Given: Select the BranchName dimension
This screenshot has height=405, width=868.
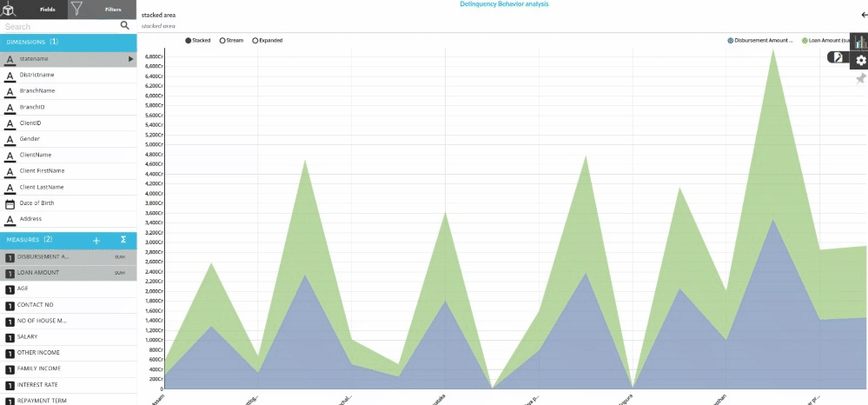Looking at the screenshot, I should (x=68, y=91).
